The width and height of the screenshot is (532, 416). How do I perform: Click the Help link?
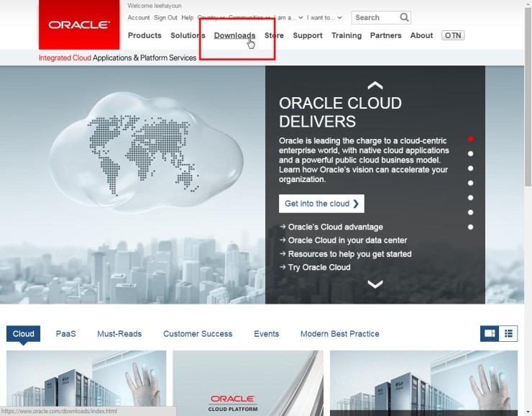pos(188,18)
